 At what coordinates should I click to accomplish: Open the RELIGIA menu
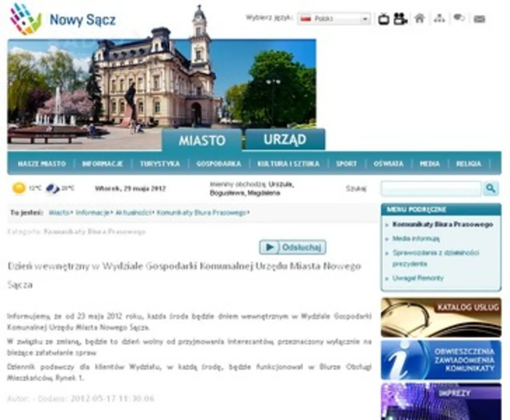(x=469, y=163)
